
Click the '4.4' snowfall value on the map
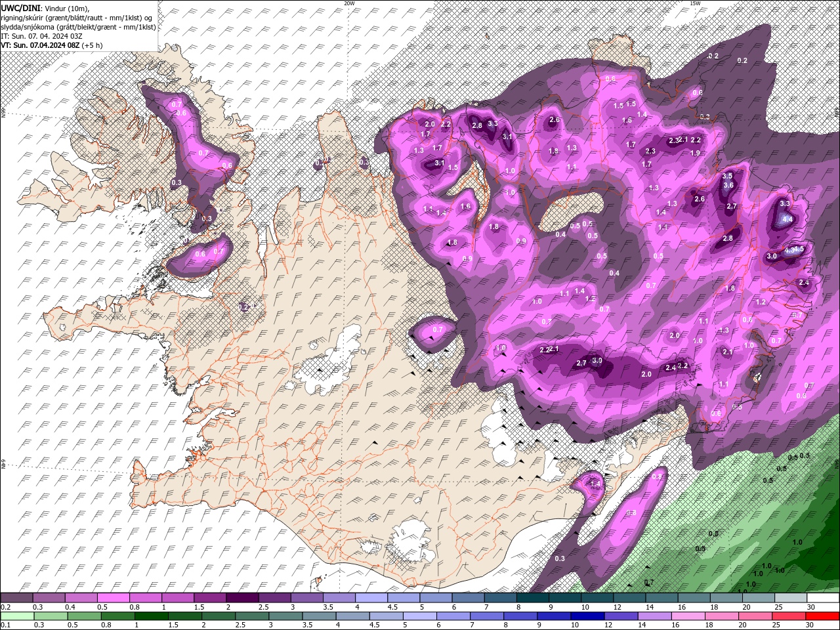pos(787,219)
